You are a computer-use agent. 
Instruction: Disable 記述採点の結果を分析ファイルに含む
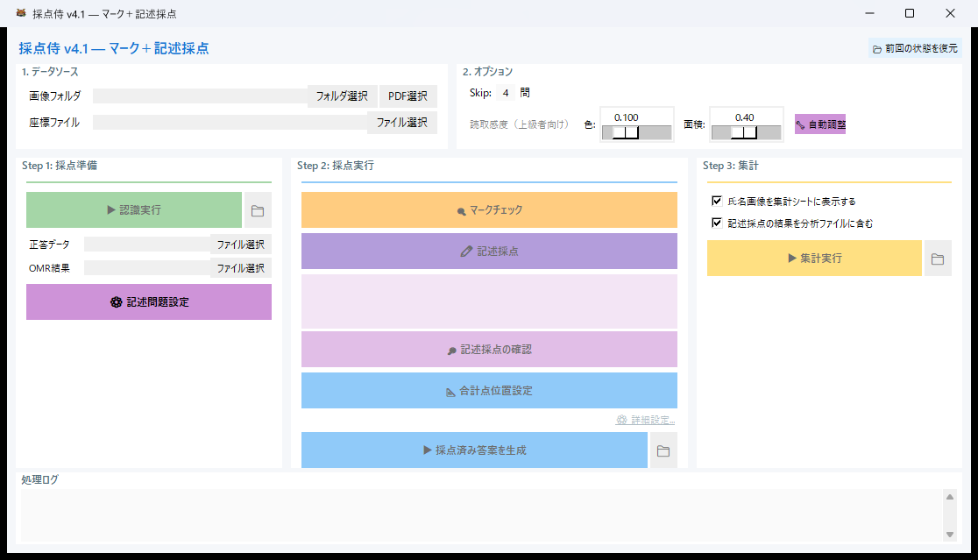click(717, 222)
